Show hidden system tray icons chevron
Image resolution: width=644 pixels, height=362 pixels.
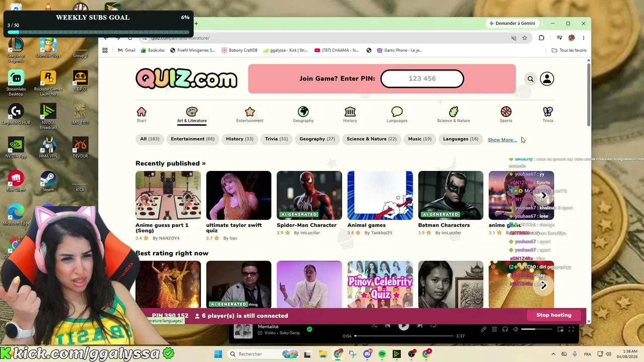(x=553, y=354)
